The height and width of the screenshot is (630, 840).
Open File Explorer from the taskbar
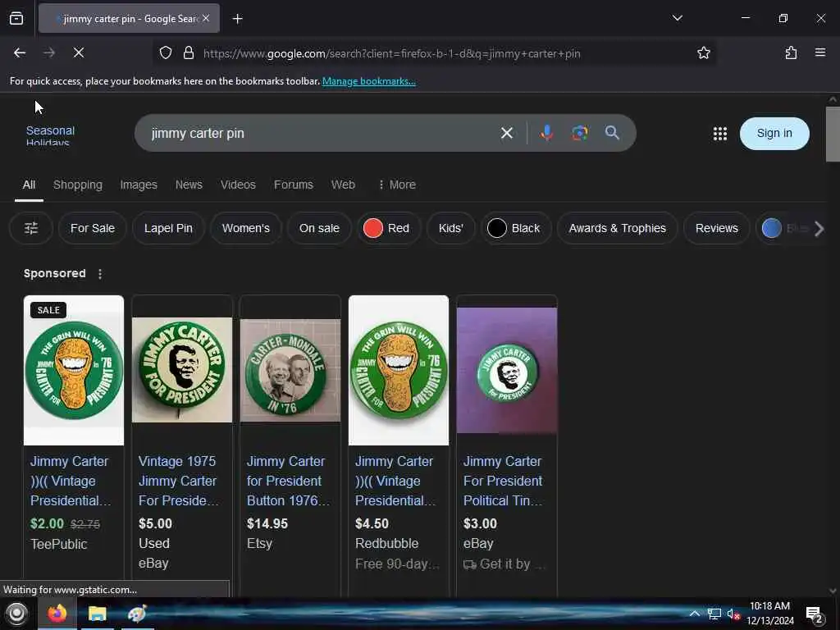pyautogui.click(x=97, y=614)
